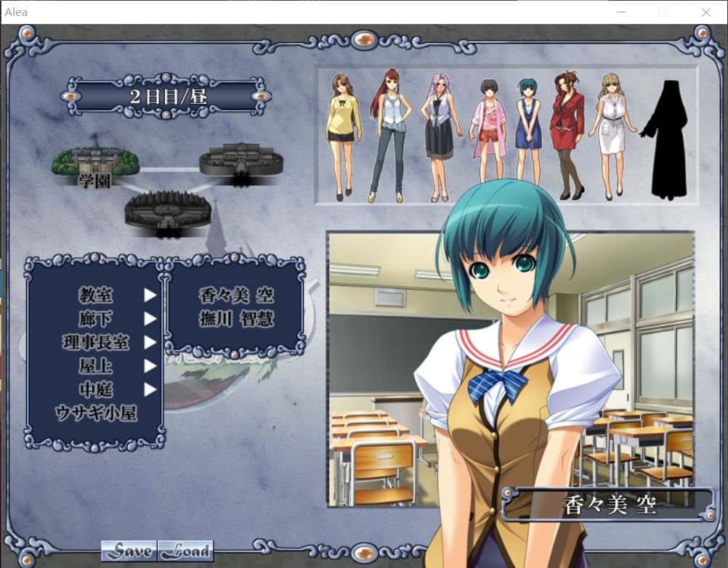Click the Save button
Image resolution: width=728 pixels, height=568 pixels.
click(x=129, y=551)
